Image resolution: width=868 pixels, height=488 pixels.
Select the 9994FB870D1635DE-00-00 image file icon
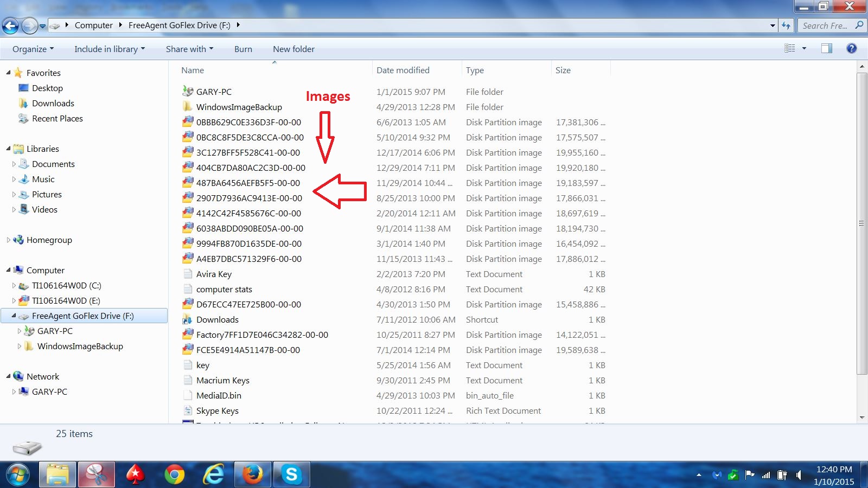[x=188, y=243]
